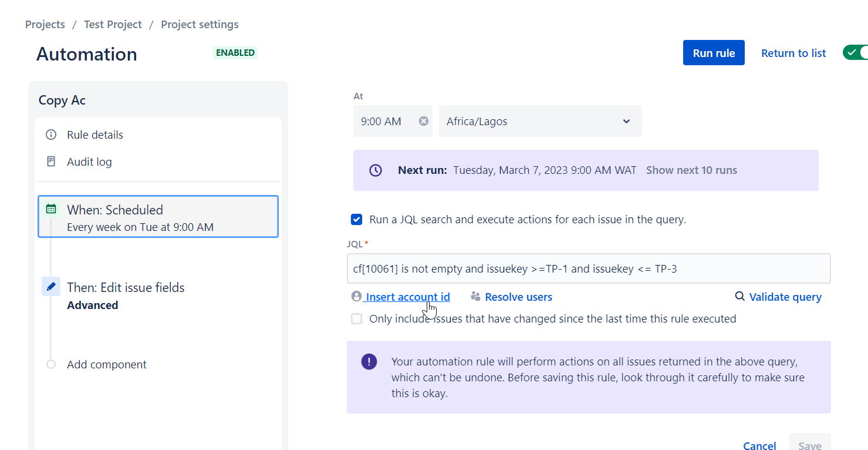Open the Africa/Lagos timezone dropdown
Image resolution: width=868 pixels, height=450 pixels.
540,121
